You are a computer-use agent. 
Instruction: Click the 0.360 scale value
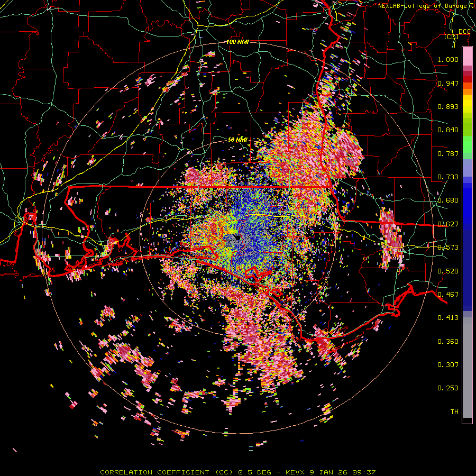coord(448,342)
